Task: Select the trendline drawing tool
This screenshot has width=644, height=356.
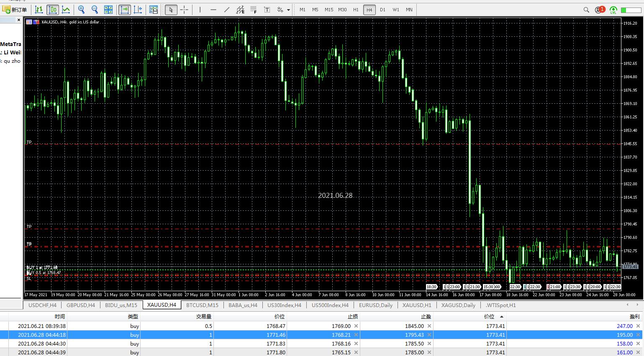Action: [227, 10]
